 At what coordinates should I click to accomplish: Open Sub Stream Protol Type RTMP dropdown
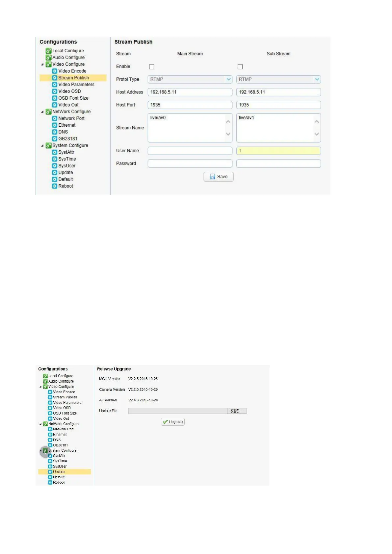point(317,79)
